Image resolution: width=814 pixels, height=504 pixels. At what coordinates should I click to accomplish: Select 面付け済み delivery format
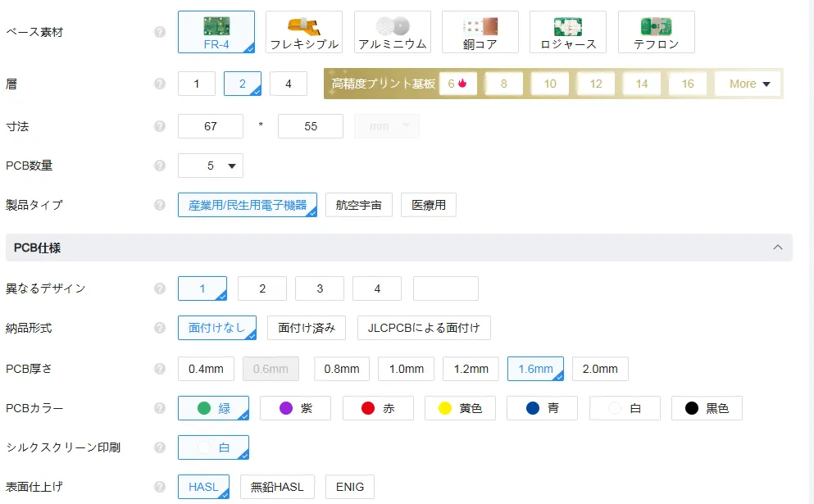[307, 328]
